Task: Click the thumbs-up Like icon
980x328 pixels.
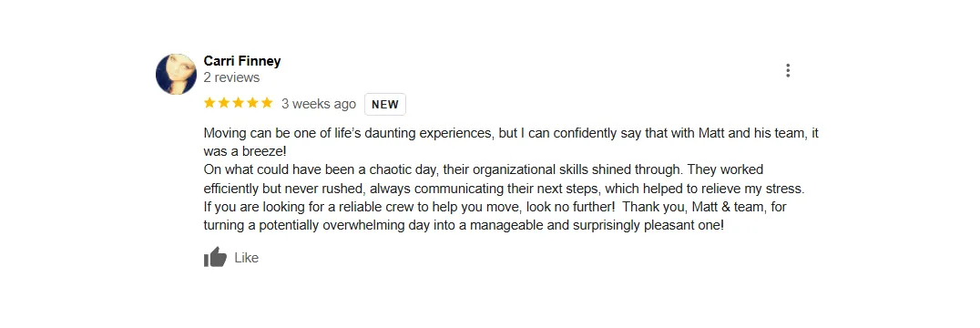Action: tap(215, 257)
